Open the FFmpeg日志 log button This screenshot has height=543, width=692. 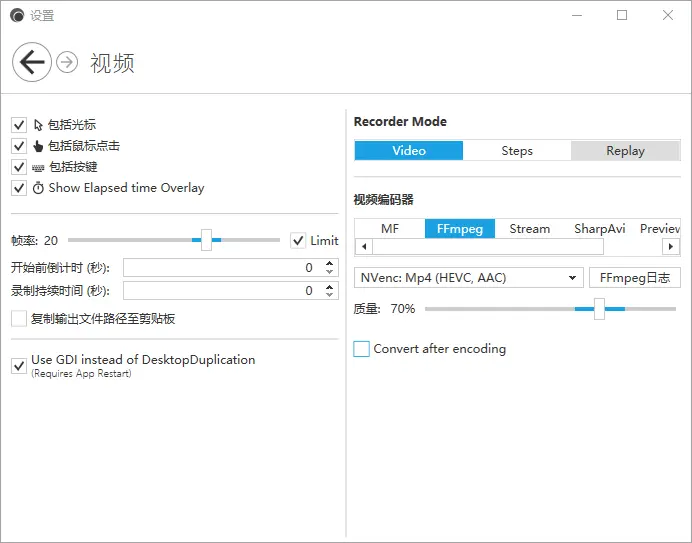(x=635, y=278)
